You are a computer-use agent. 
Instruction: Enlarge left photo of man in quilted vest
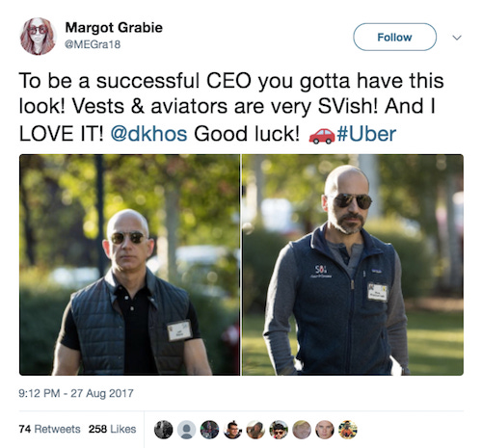(x=129, y=265)
